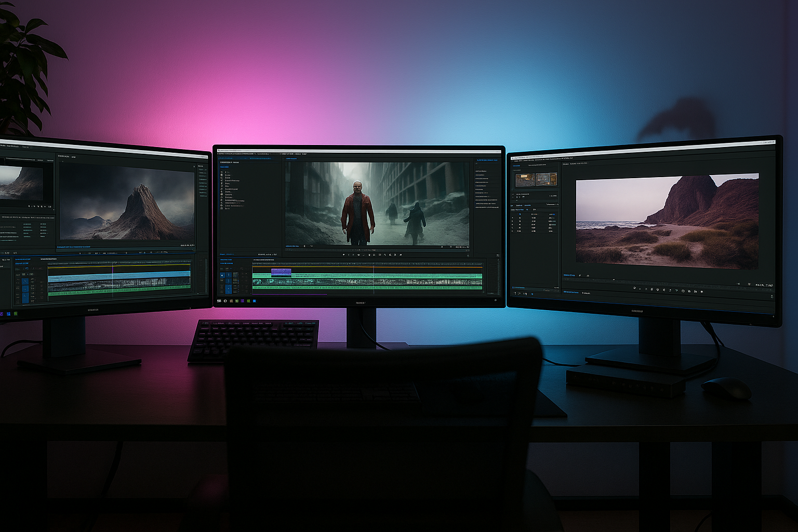This screenshot has height=532, width=798.
Task: Expand the last item in center monitor's left panel list
Action: 222,208
